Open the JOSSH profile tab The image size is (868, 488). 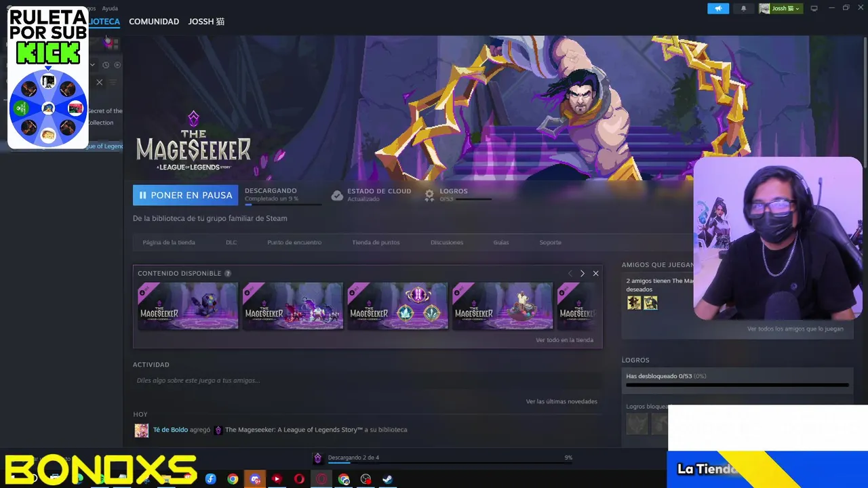coord(206,22)
